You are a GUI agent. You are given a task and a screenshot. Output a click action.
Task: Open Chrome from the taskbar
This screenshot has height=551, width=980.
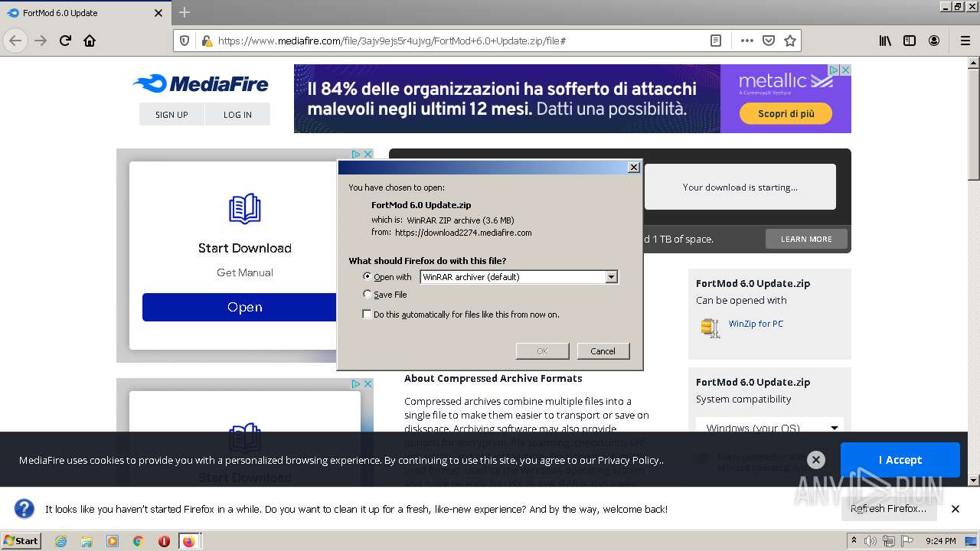(x=138, y=541)
